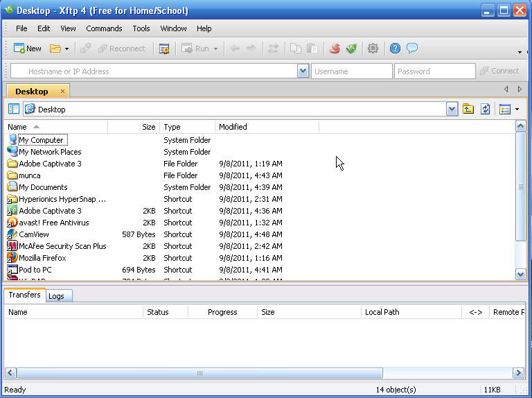Click transfers pane scroll right arrow
The image size is (532, 398).
click(x=518, y=373)
